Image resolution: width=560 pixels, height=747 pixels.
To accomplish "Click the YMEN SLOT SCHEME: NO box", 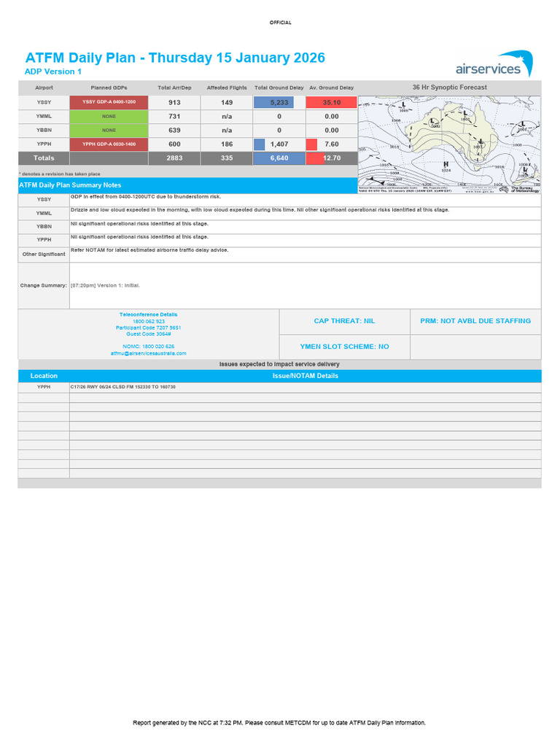I will pos(344,347).
